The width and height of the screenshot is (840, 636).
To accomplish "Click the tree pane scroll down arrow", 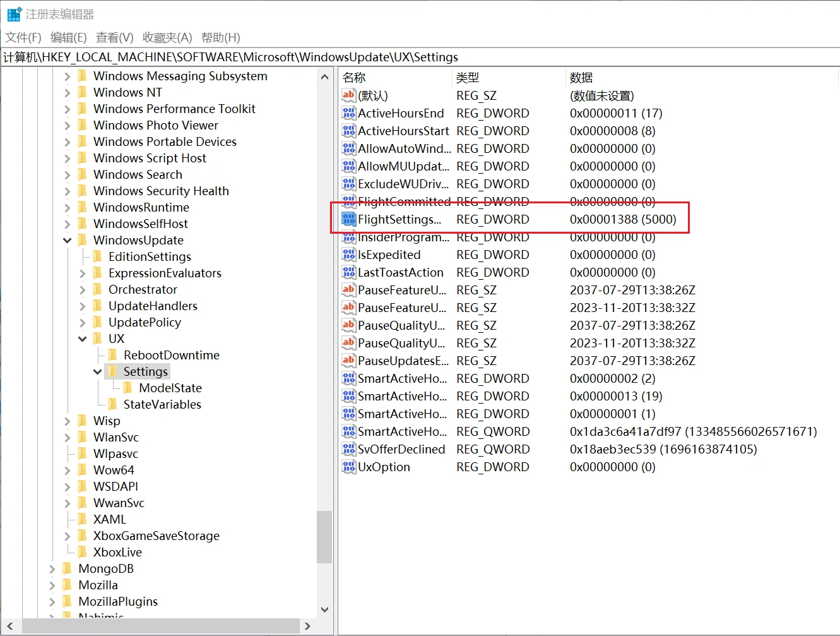I will click(324, 609).
